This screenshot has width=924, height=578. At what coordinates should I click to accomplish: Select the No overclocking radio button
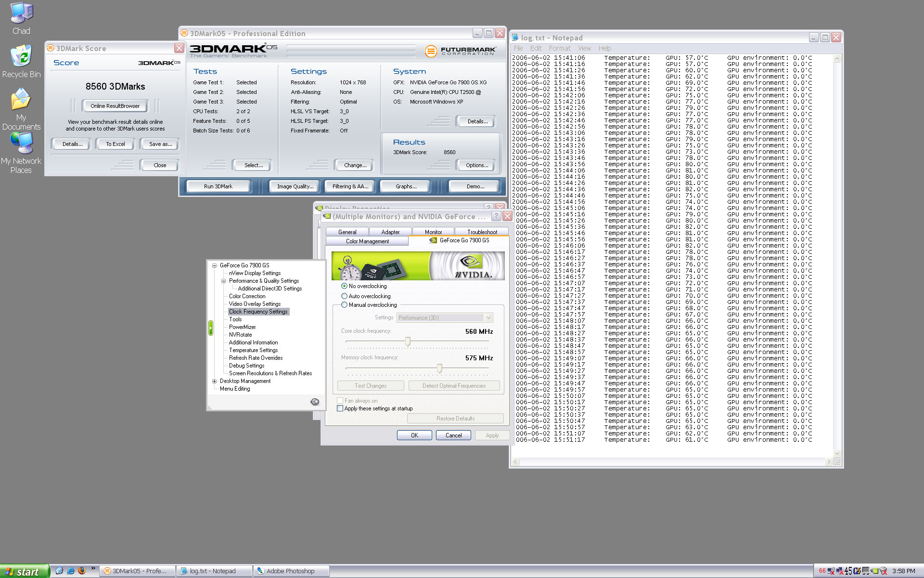[x=344, y=286]
